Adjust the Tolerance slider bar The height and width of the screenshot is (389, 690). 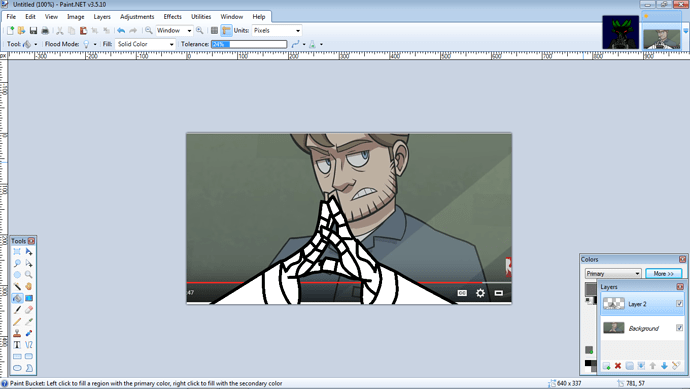249,44
